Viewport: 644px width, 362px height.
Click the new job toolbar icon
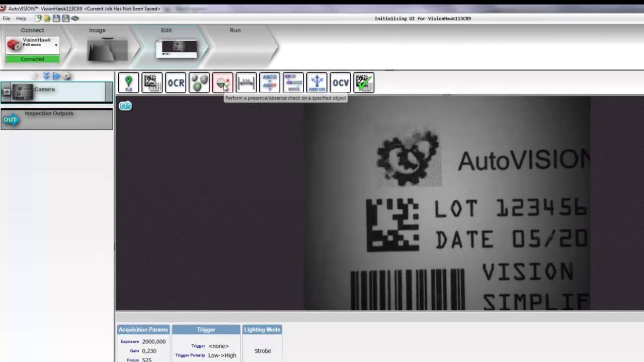click(38, 18)
